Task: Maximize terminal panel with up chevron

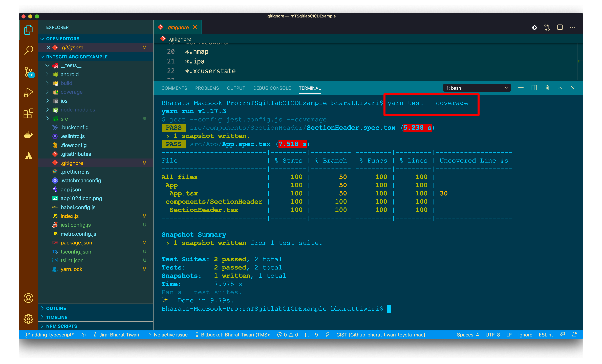Action: 560,88
